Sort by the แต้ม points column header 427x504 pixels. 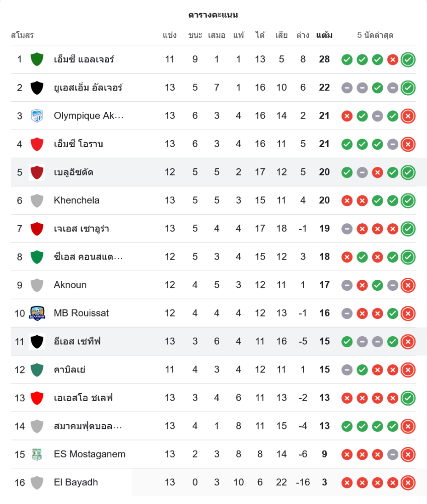tap(324, 35)
